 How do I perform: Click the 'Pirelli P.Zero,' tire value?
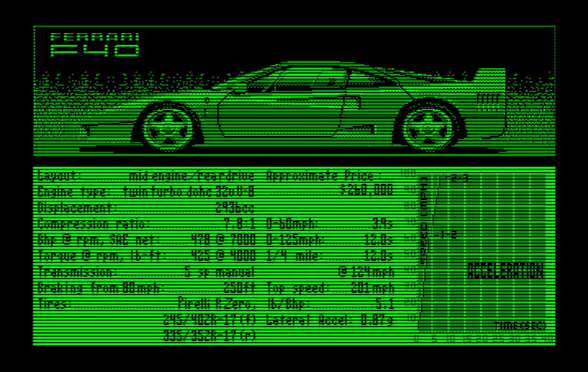coord(217,304)
